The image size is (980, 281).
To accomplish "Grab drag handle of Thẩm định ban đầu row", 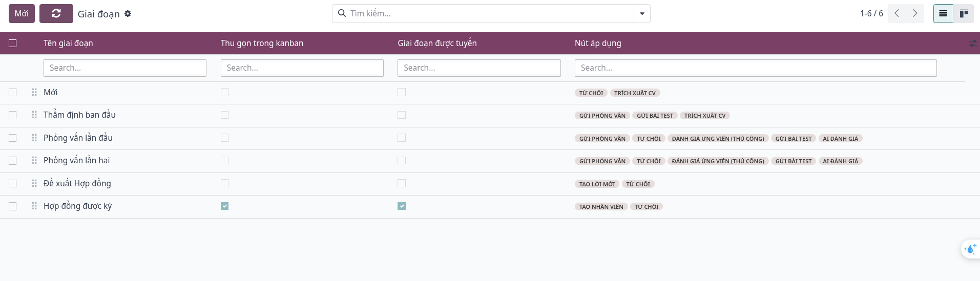I will click(x=34, y=115).
